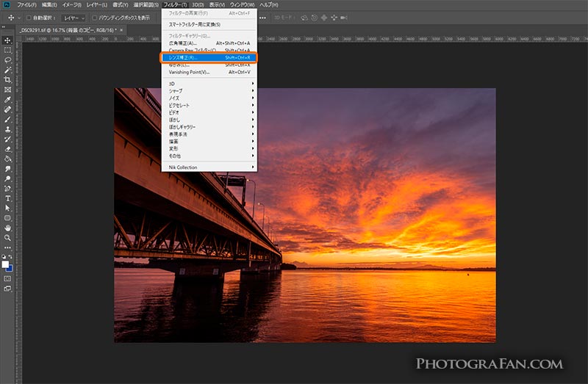This screenshot has width=588, height=384.
Task: Select the Crop tool
Action: click(x=7, y=80)
